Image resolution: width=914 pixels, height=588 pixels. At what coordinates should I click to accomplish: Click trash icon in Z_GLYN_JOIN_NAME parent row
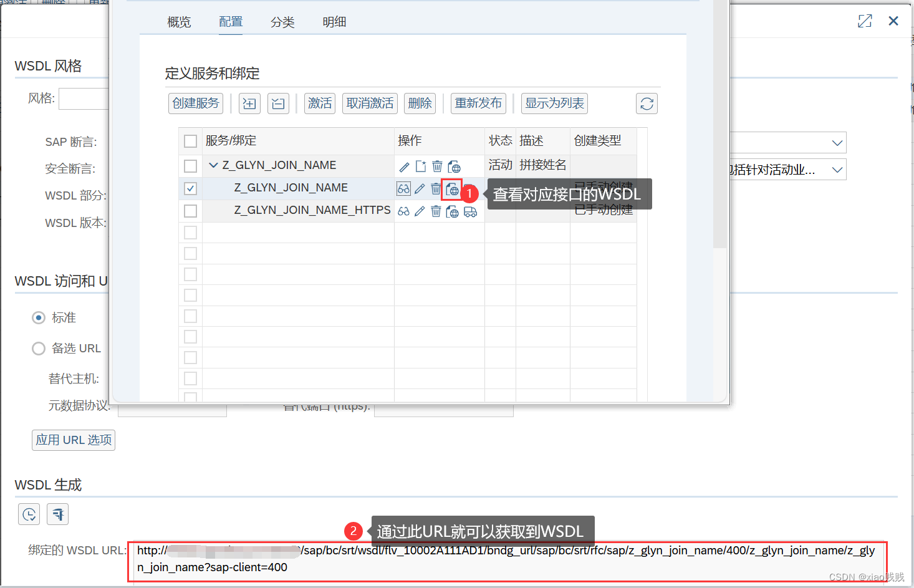coord(437,166)
